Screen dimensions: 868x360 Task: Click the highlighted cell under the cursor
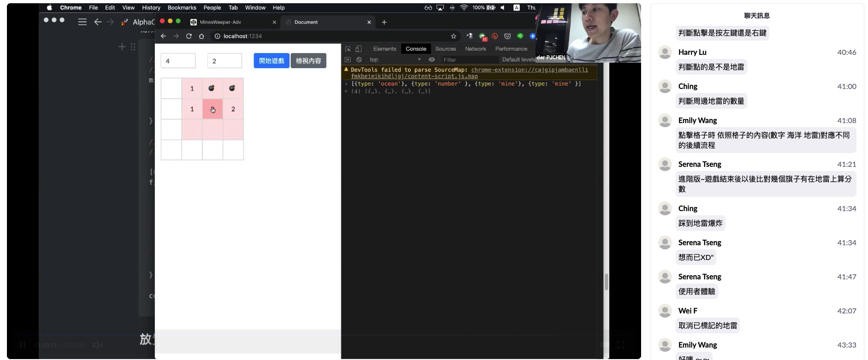tap(213, 109)
